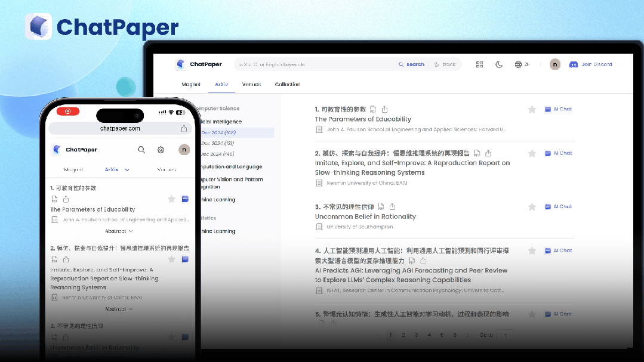
Task: Open AI Chat for Uncommon Belief in Rationality
Action: point(558,206)
